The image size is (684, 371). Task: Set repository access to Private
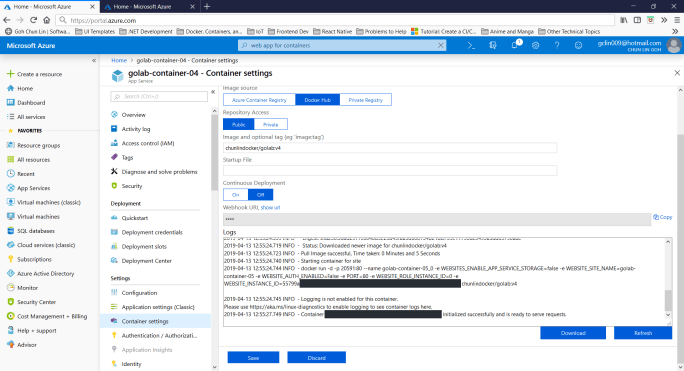pos(270,124)
